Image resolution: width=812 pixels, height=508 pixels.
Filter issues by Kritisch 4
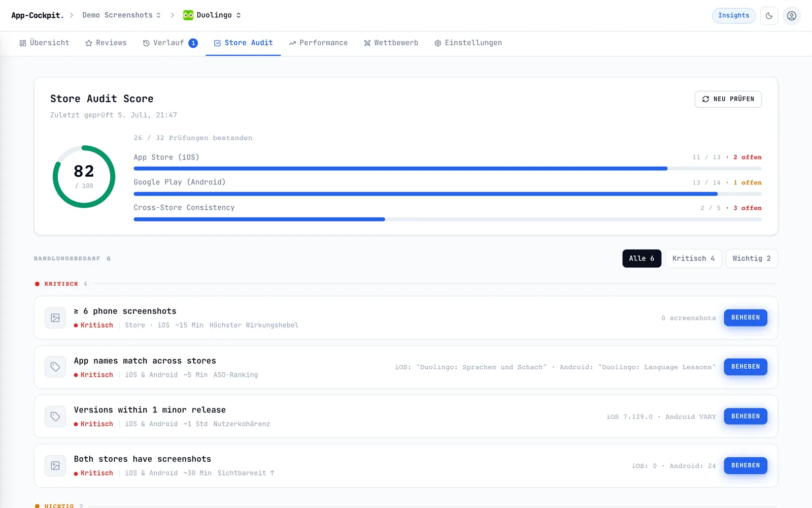point(693,259)
